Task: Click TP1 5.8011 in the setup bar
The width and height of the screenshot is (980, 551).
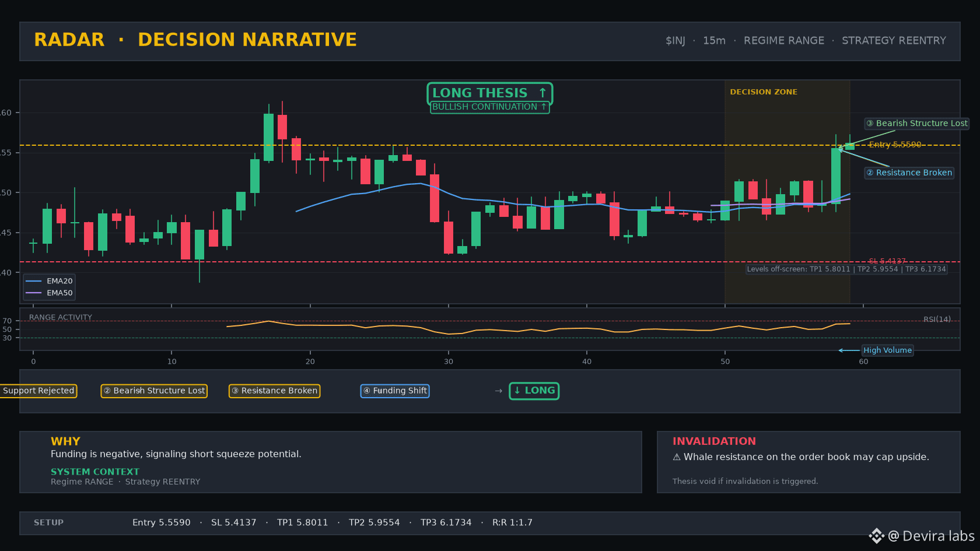Action: coord(302,522)
